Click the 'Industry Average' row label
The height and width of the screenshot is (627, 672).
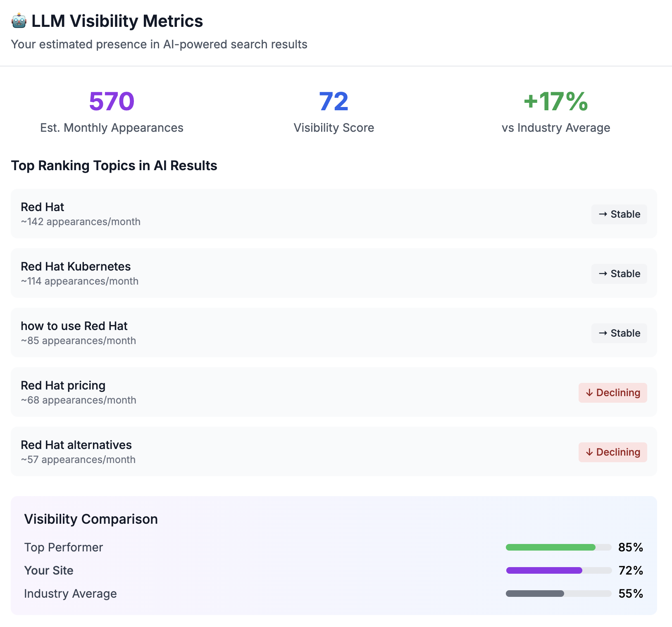pos(70,594)
